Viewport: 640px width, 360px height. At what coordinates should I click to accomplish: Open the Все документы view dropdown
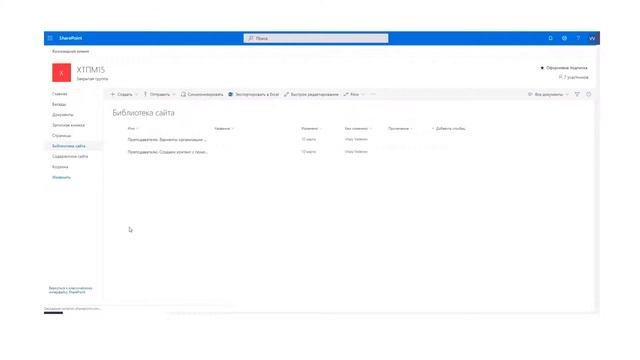(x=548, y=94)
